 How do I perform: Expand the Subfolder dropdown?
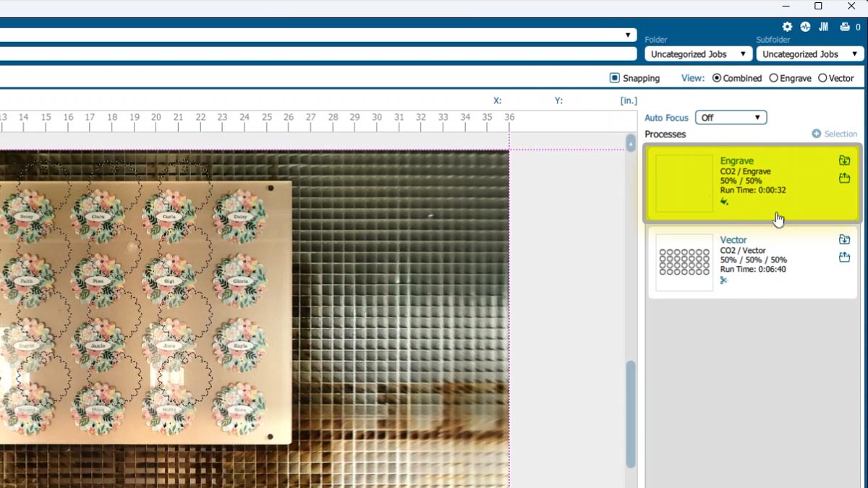809,54
